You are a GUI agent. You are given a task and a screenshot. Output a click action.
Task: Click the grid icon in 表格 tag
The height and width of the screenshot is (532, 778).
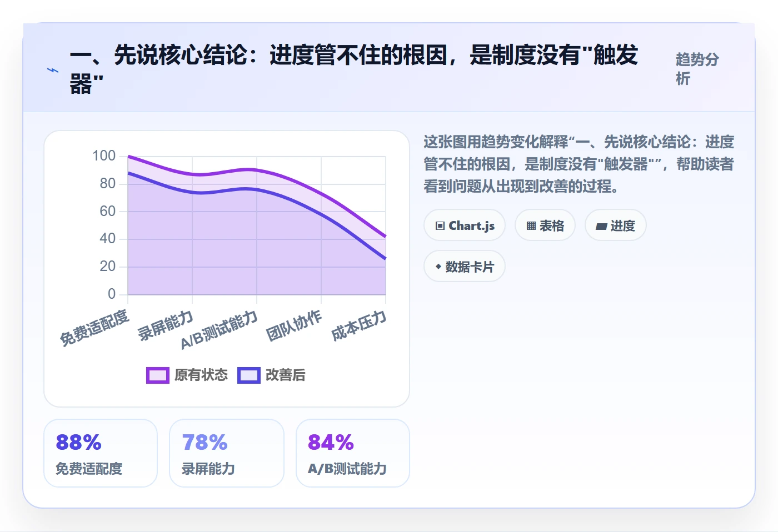click(531, 225)
